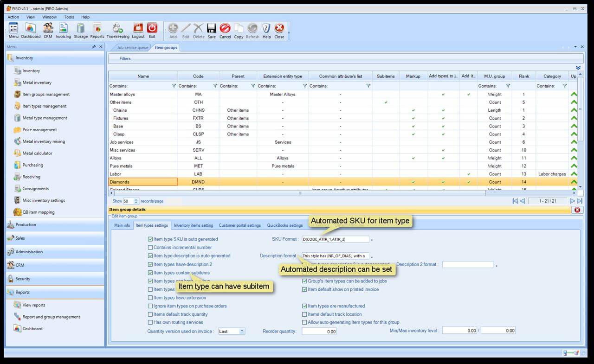The height and width of the screenshot is (364, 594).
Task: Open Common attribute's list filter dropdown
Action: [x=368, y=86]
